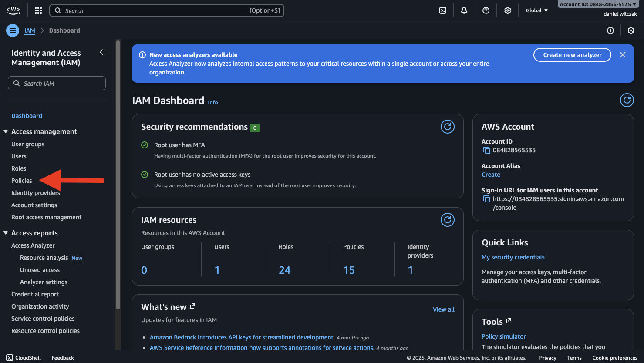Refresh the IAM resources panel
The width and height of the screenshot is (644, 363).
click(x=448, y=220)
